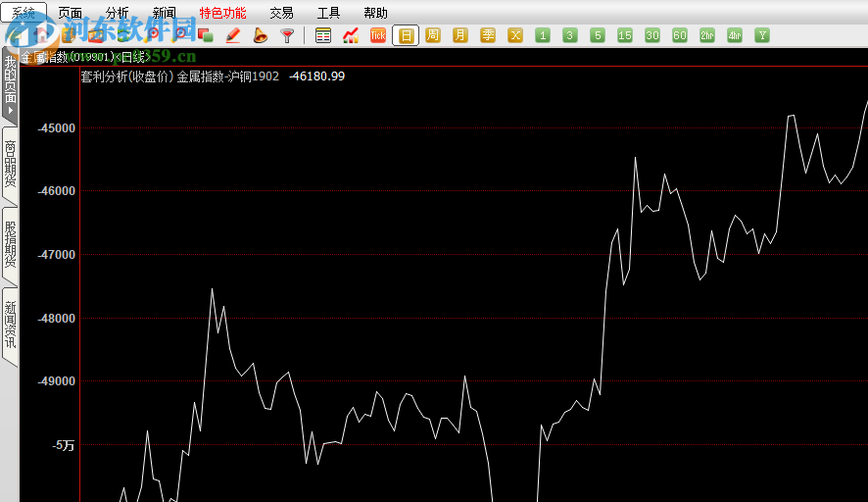
Task: Click the red and green overlay squares icon
Action: click(x=206, y=35)
